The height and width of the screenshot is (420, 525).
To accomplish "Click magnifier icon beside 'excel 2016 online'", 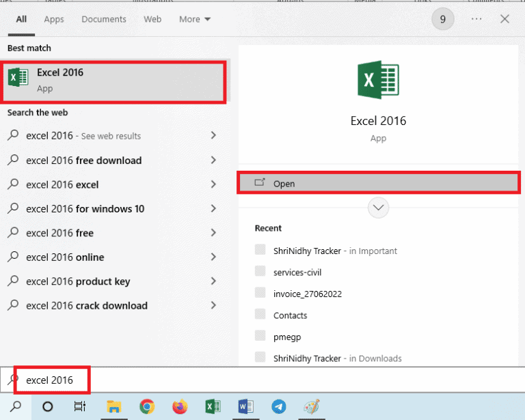I will (x=13, y=257).
